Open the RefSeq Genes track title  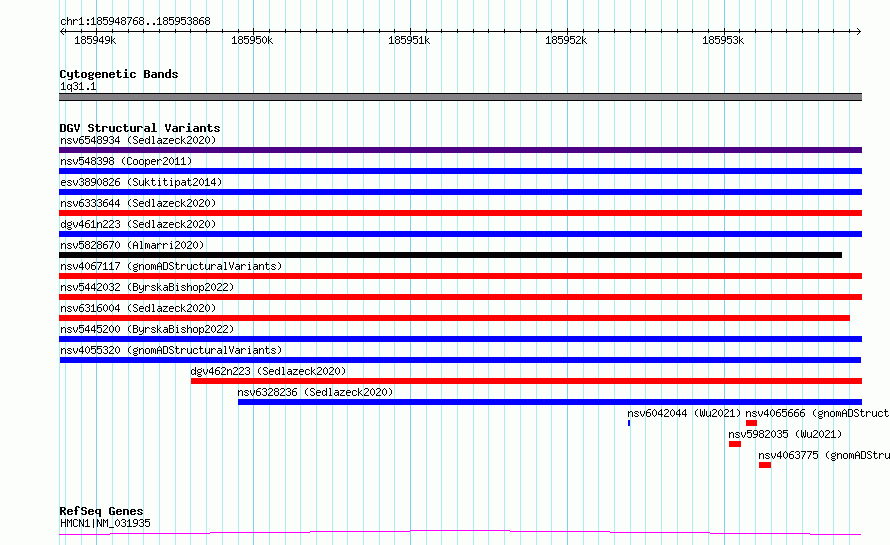[101, 511]
